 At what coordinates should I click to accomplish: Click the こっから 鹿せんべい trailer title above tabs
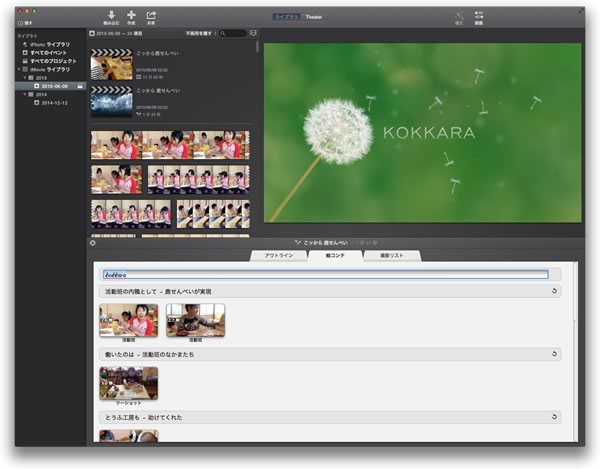coord(325,243)
